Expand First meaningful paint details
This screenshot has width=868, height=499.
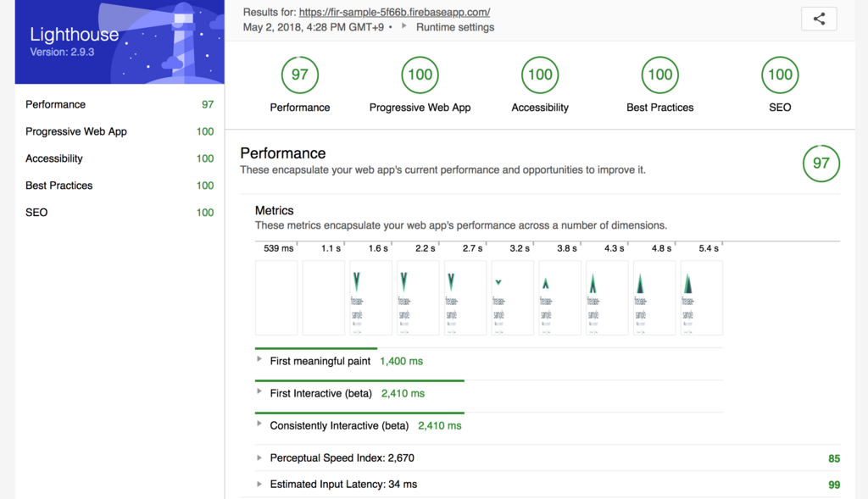coord(259,359)
